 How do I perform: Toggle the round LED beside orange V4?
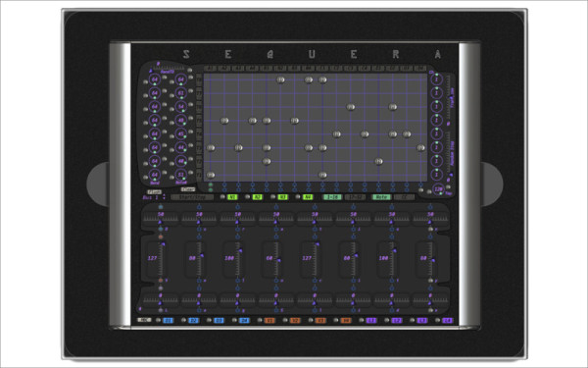tap(336, 320)
